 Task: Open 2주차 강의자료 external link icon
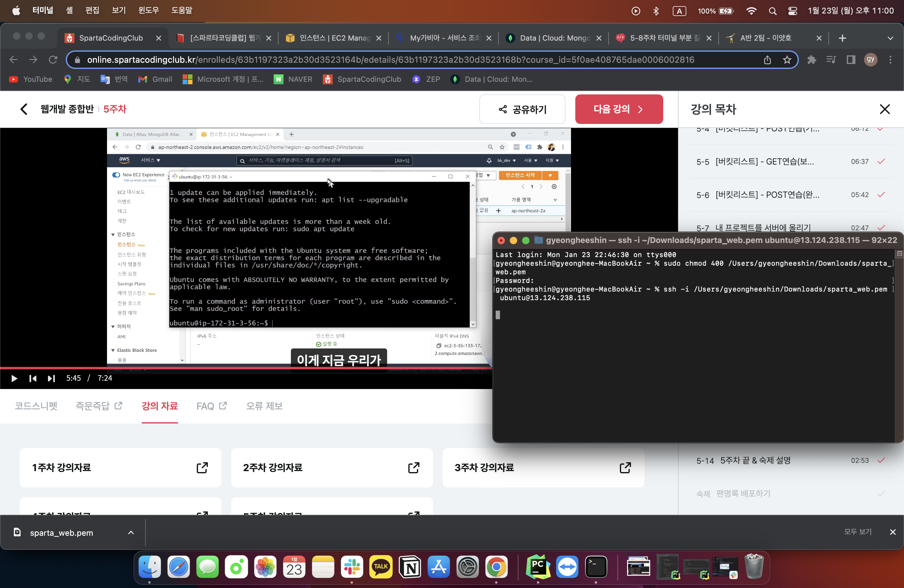click(x=414, y=467)
